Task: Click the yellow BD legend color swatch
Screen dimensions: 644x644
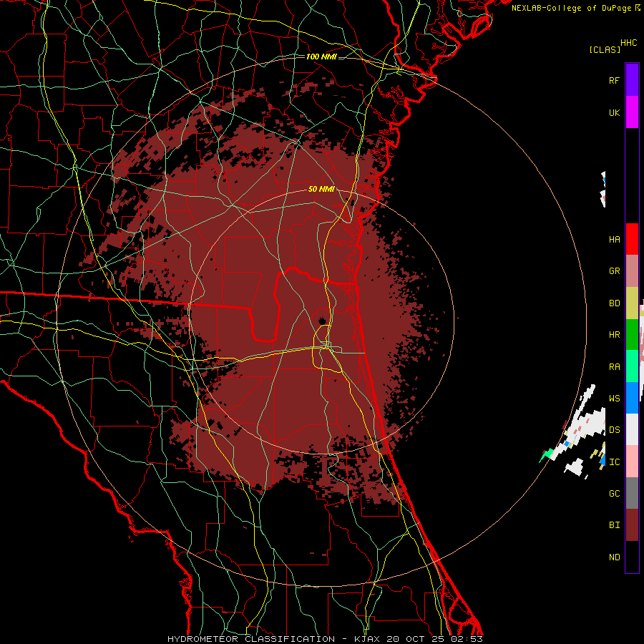Action: [x=632, y=303]
